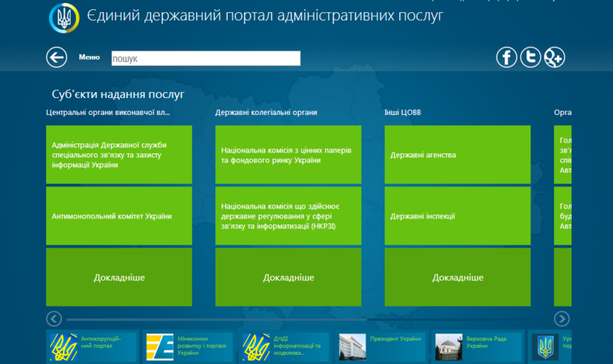
Task: Focus the пошук search field
Action: (206, 58)
